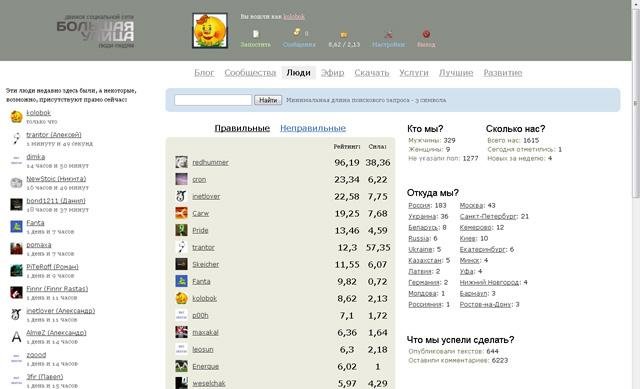Filter people by Украина link
This screenshot has height=389, width=640.
(x=422, y=216)
